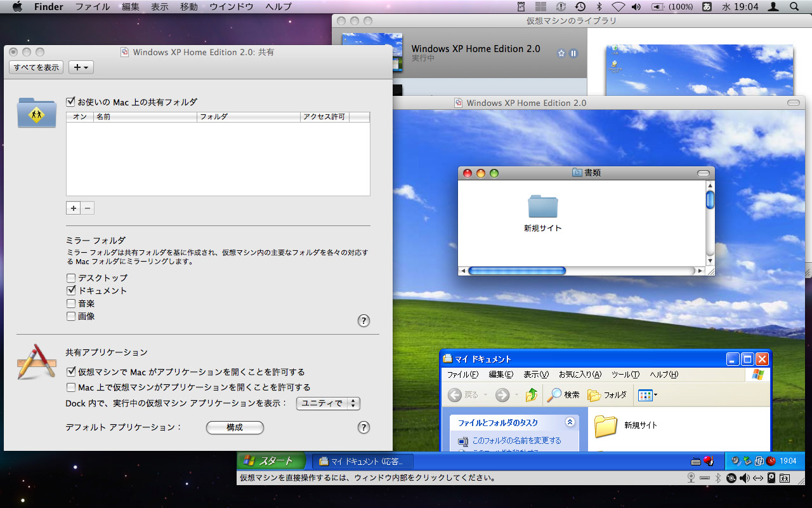This screenshot has height=508, width=812.
Task: Click the フォルダ toolbar button in Explorer
Action: (x=607, y=394)
